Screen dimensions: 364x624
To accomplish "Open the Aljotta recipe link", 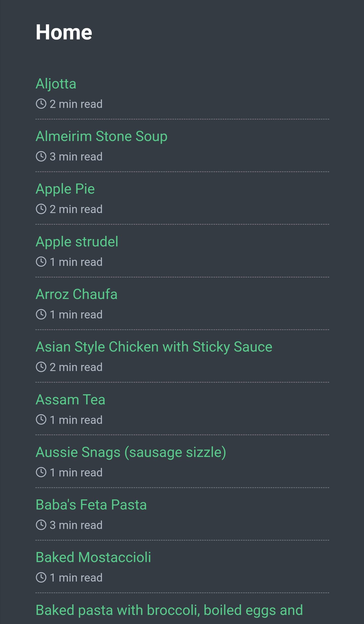I will 56,84.
